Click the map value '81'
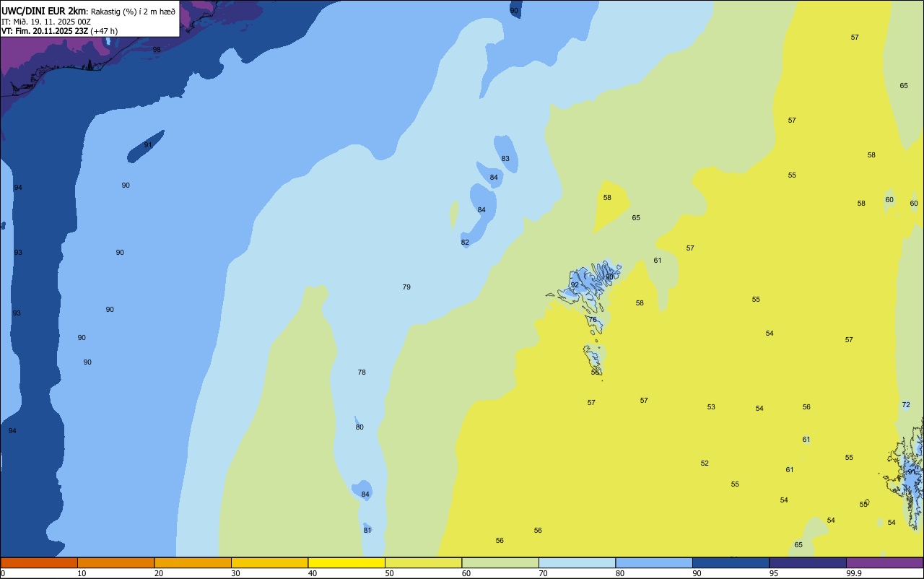924x579 pixels. 367,530
